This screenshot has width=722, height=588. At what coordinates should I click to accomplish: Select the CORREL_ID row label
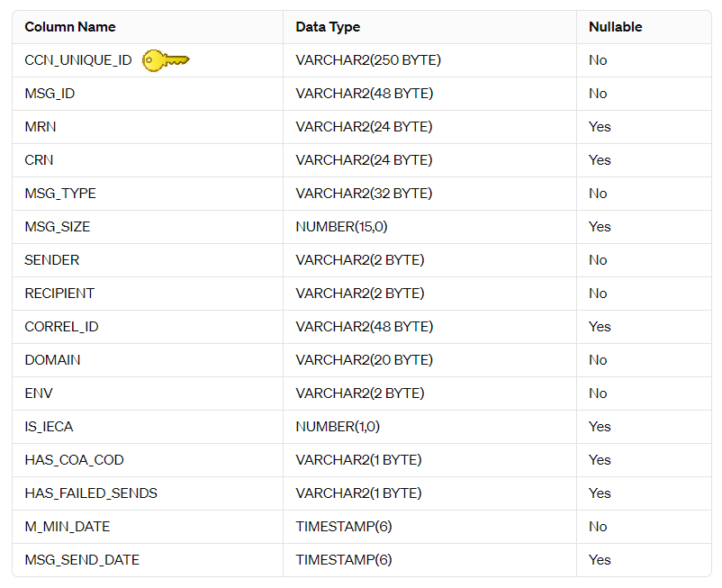pyautogui.click(x=62, y=327)
